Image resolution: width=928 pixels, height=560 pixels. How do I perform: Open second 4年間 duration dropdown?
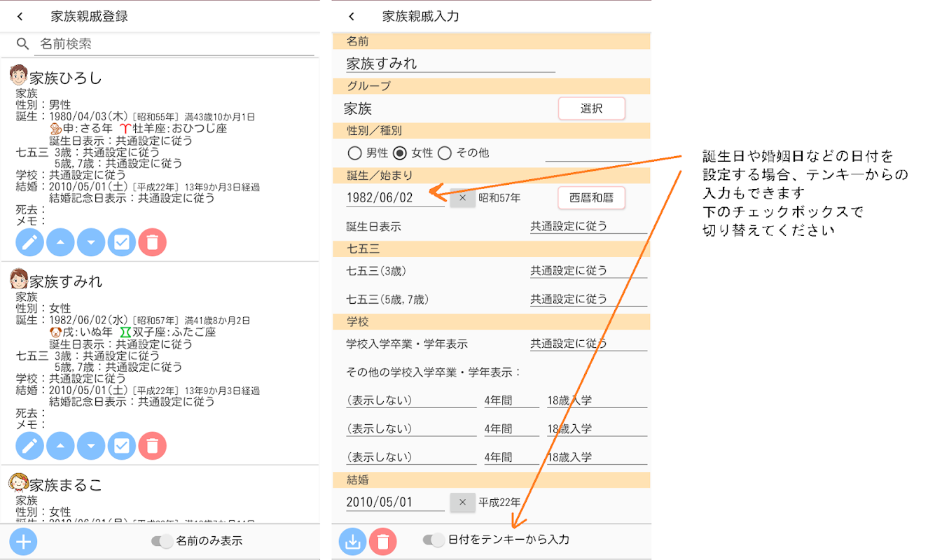point(511,428)
